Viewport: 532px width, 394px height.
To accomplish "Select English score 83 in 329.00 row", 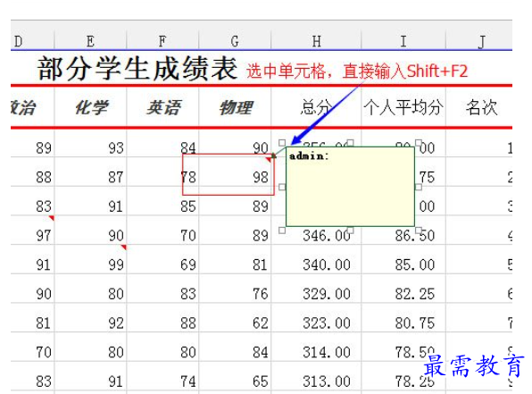I will tap(162, 289).
